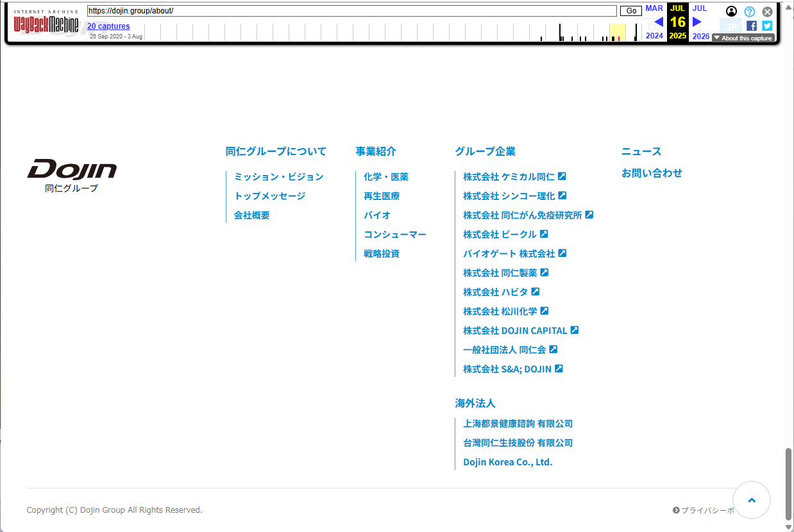The image size is (794, 532).
Task: Open コンシューマー business link
Action: click(395, 234)
